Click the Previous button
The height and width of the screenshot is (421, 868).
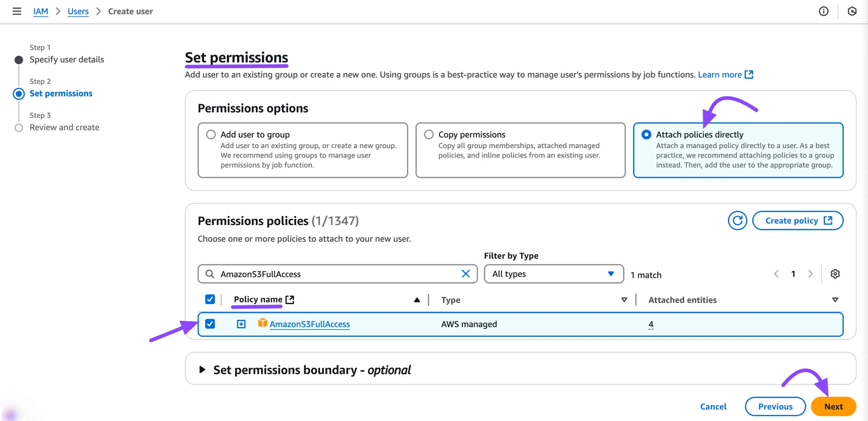pos(775,406)
